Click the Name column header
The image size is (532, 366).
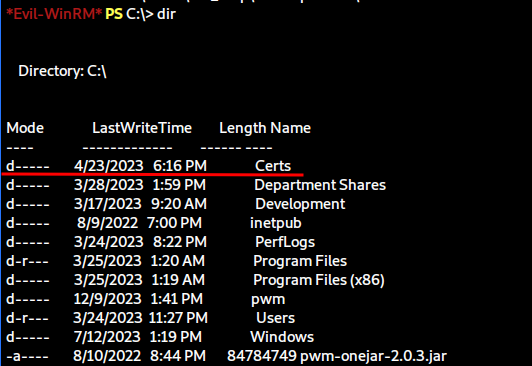point(290,128)
